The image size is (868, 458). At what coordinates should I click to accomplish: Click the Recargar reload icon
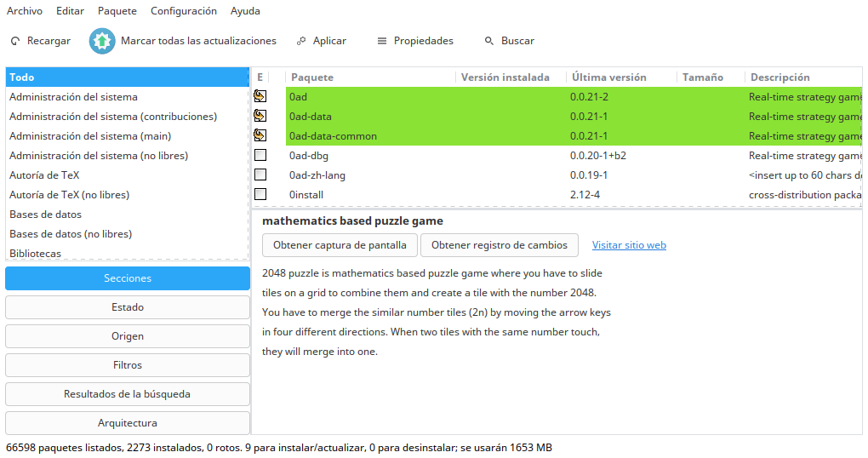[15, 41]
